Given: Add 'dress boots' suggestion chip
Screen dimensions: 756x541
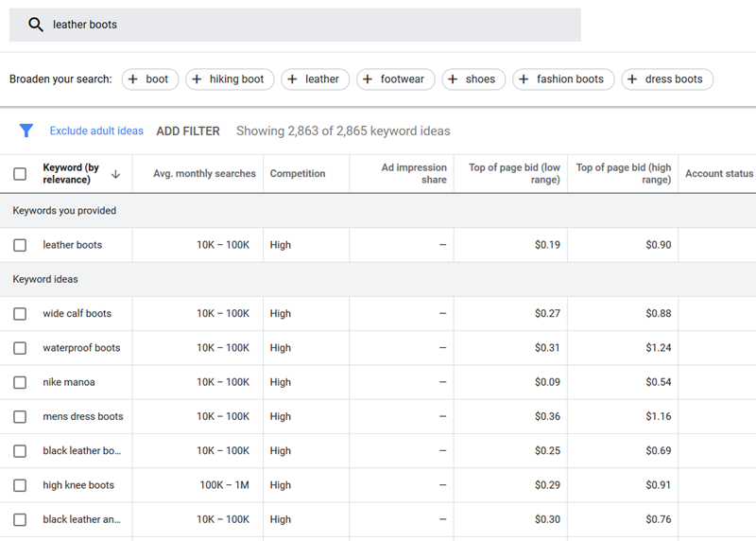Looking at the screenshot, I should tap(667, 79).
